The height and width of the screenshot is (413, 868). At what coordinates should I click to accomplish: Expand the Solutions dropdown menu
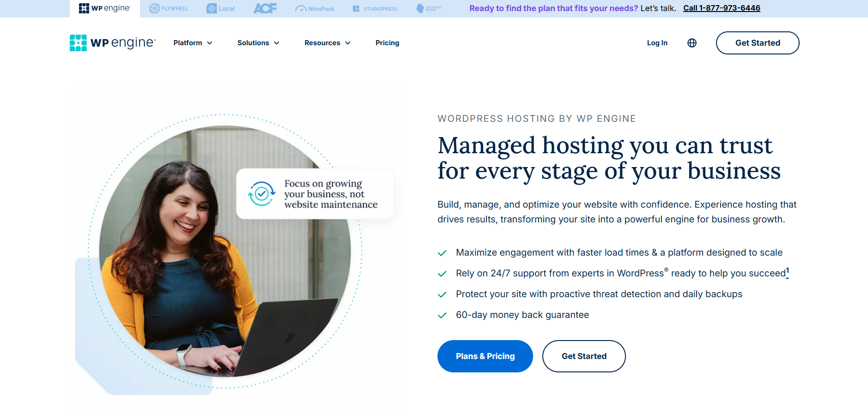pyautogui.click(x=258, y=43)
